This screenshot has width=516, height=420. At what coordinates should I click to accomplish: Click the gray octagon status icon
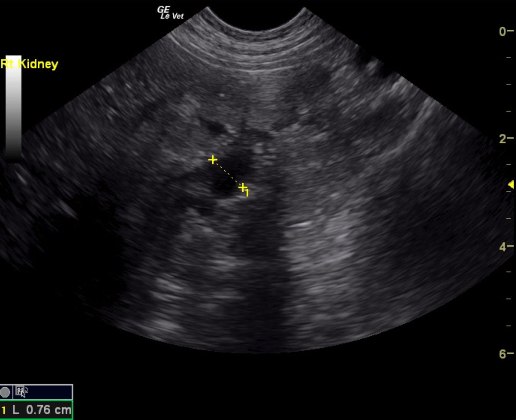tap(5, 392)
